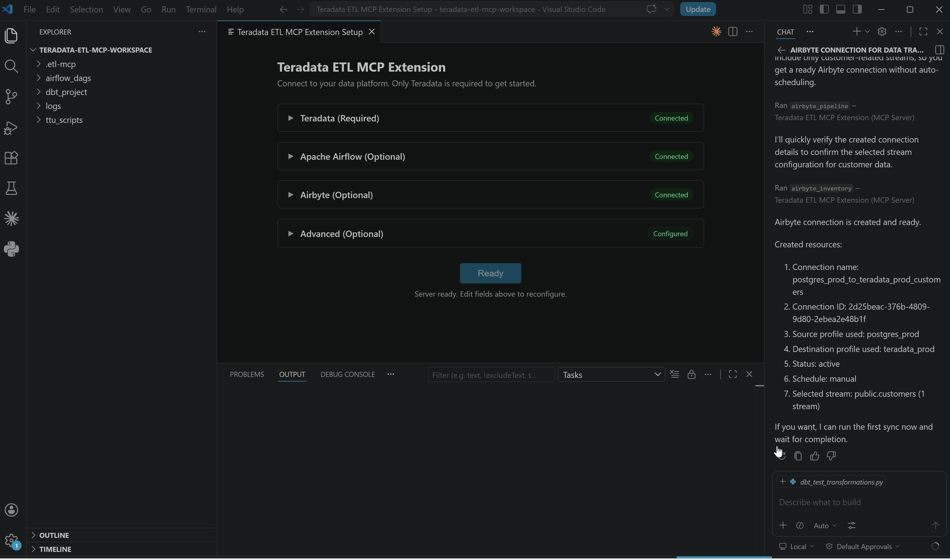950x560 pixels.
Task: Mark chat response as unhelpful
Action: tap(831, 456)
